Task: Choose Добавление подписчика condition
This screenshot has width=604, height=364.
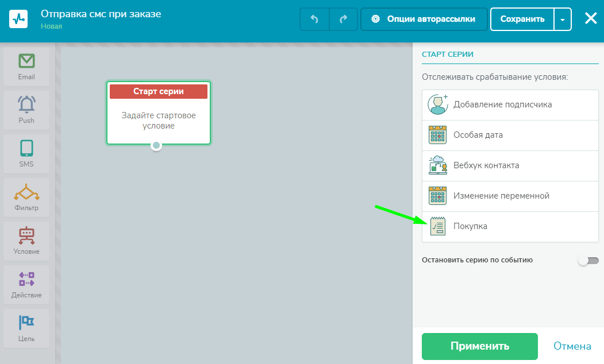Action: coord(510,104)
